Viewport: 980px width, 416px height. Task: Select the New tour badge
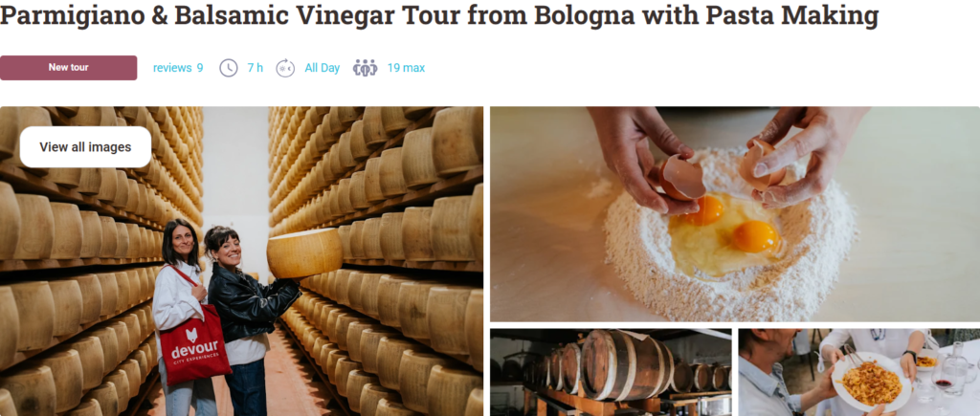(x=69, y=68)
